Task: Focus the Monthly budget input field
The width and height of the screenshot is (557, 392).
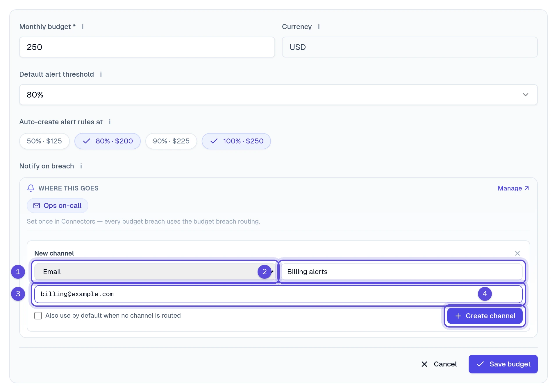Action: [x=147, y=47]
